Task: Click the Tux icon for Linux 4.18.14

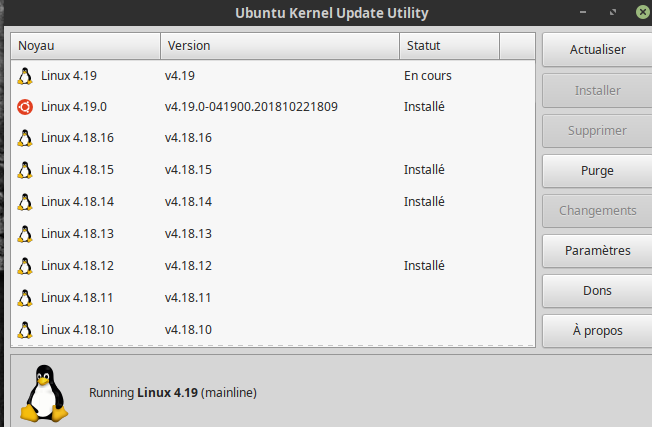Action: pos(26,202)
